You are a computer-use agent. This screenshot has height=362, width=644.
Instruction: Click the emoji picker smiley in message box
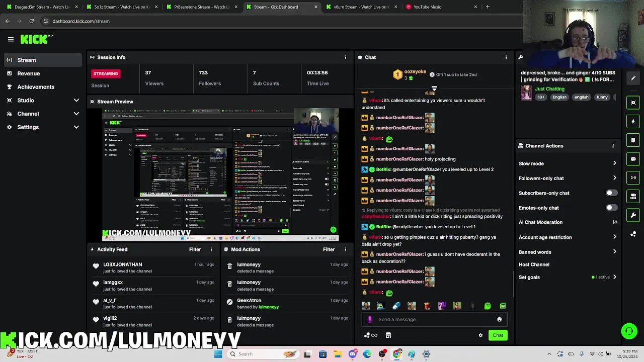point(499,319)
